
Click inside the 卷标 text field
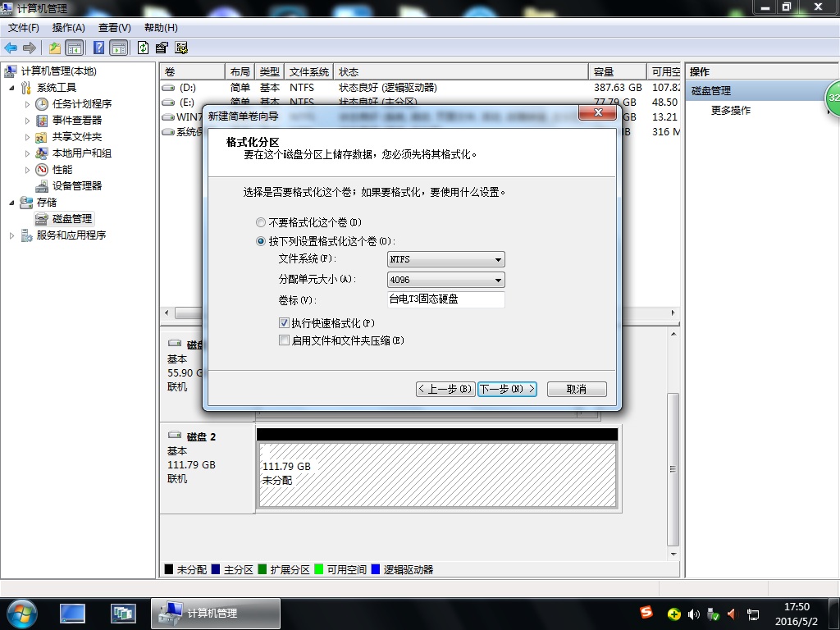(x=445, y=299)
